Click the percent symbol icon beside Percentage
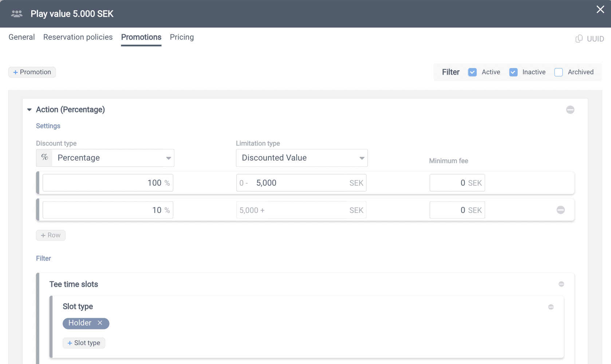Screen dimensions: 611x364 pyautogui.click(x=44, y=158)
